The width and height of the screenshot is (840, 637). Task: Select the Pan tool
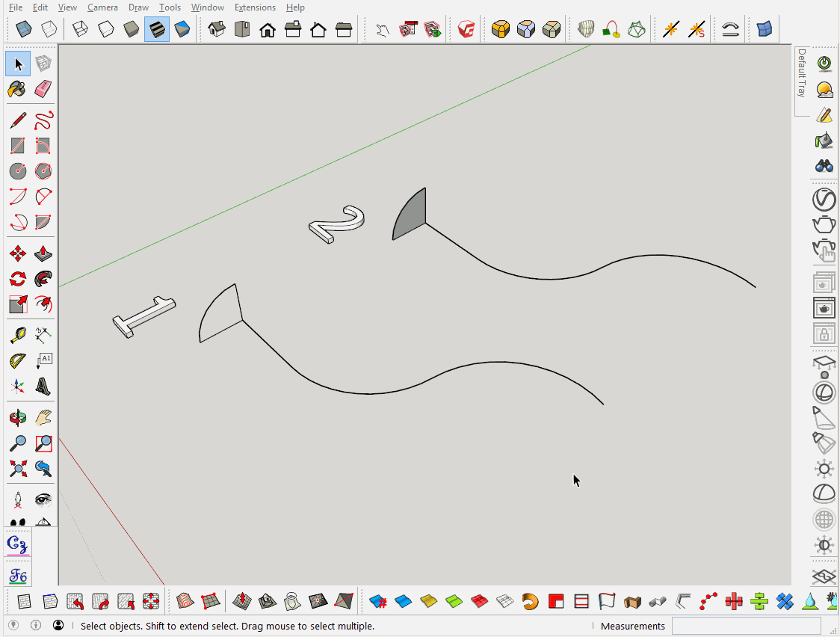(43, 416)
